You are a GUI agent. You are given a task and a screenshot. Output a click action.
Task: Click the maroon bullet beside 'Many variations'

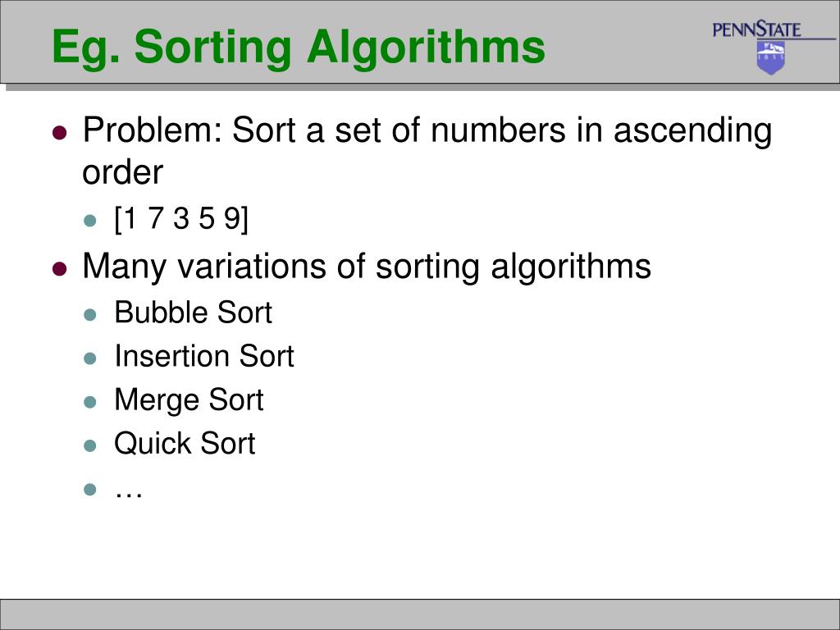tap(60, 268)
